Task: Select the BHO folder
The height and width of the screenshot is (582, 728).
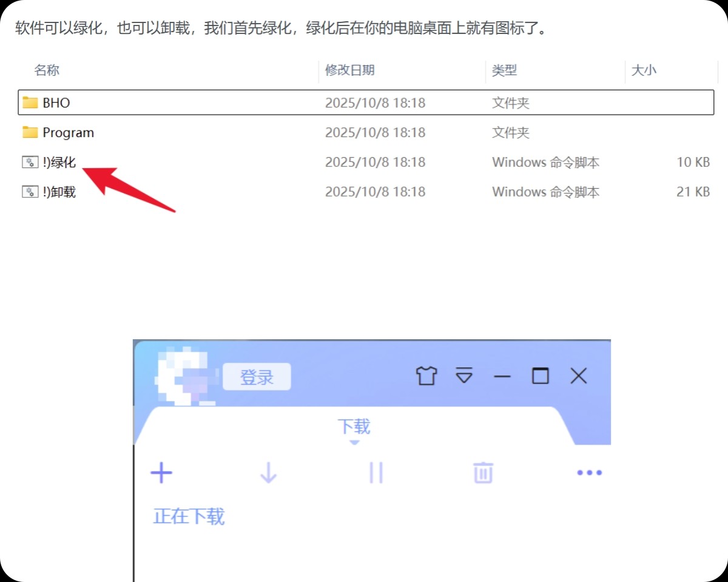Action: pos(56,103)
